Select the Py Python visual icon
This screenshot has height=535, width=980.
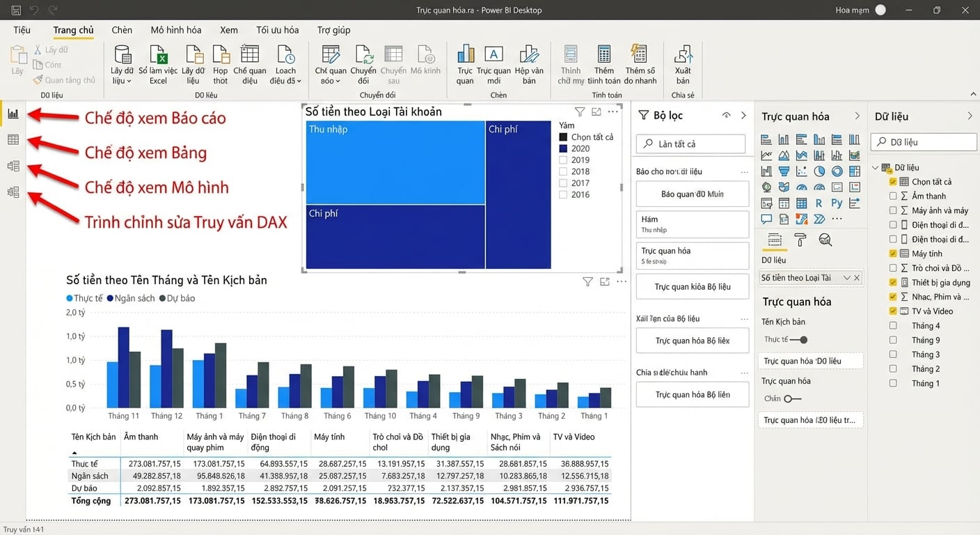837,203
